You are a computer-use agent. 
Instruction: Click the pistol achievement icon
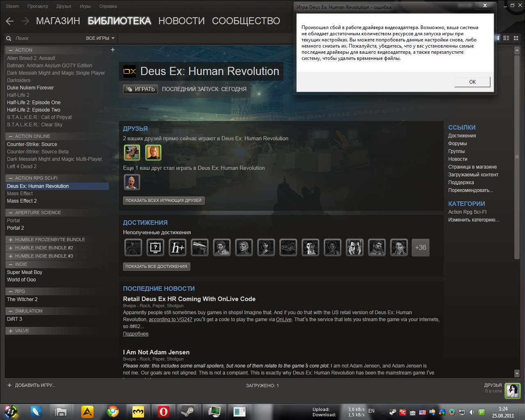[x=200, y=247]
